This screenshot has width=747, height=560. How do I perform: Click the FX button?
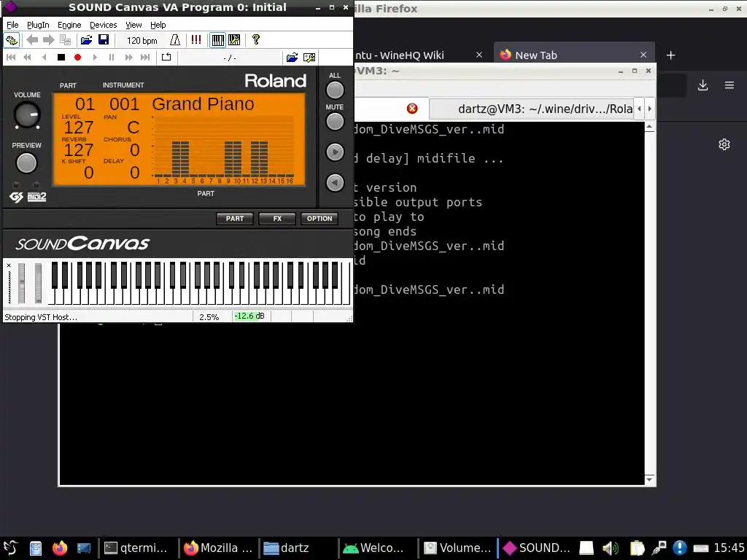click(x=277, y=219)
